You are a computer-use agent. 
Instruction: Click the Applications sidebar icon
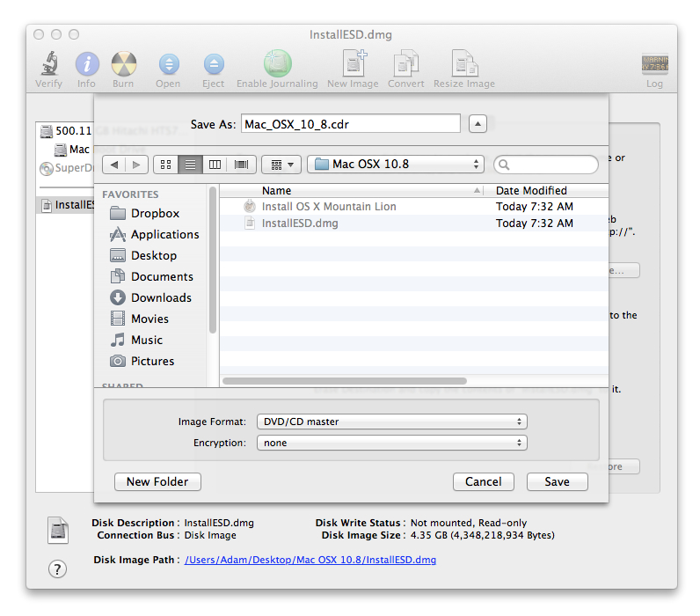[118, 234]
